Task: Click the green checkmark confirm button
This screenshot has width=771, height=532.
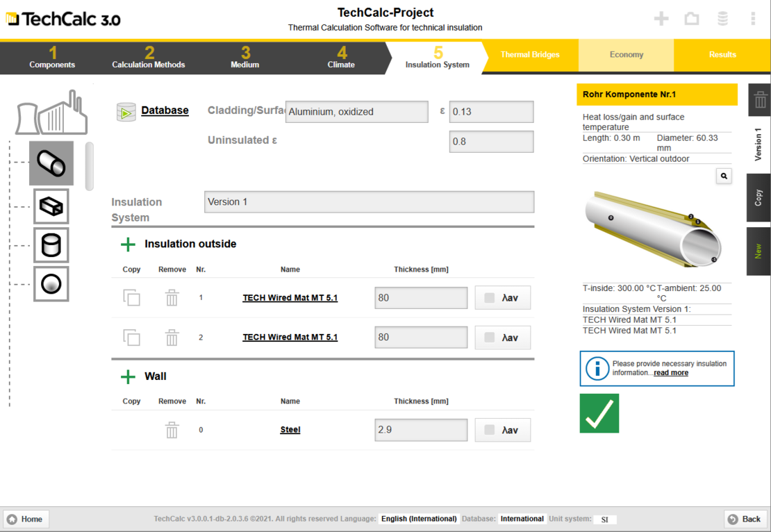Action: tap(599, 413)
